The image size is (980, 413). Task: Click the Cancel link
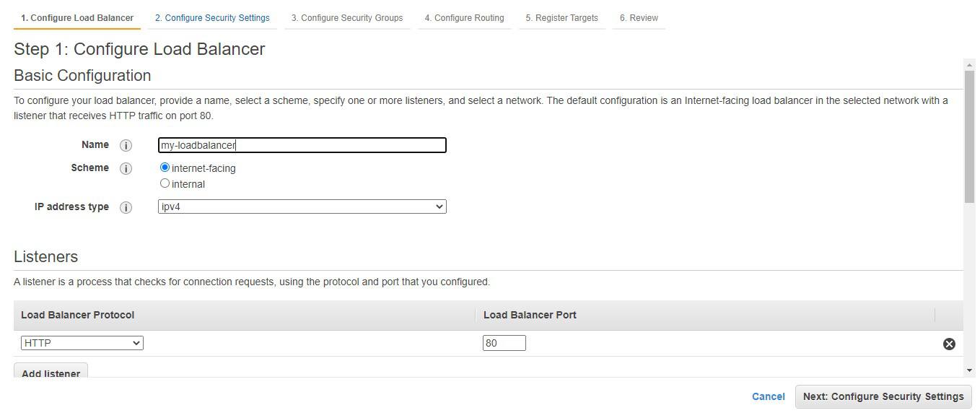[768, 396]
